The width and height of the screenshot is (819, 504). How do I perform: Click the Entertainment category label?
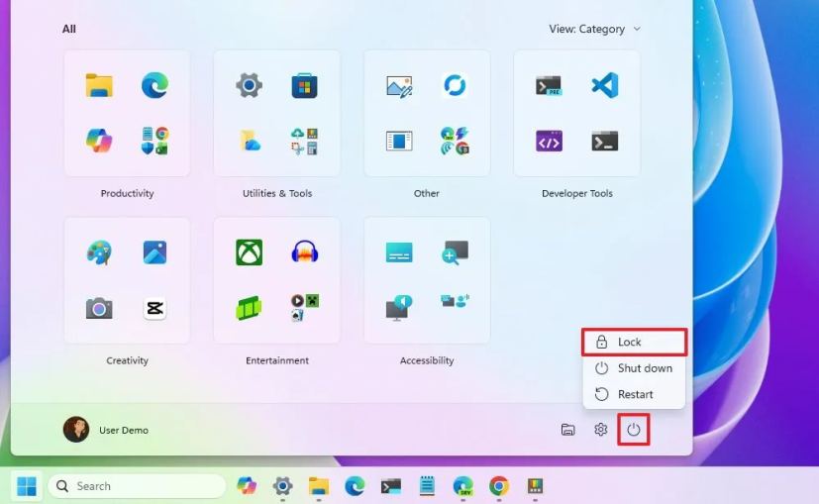click(x=277, y=360)
